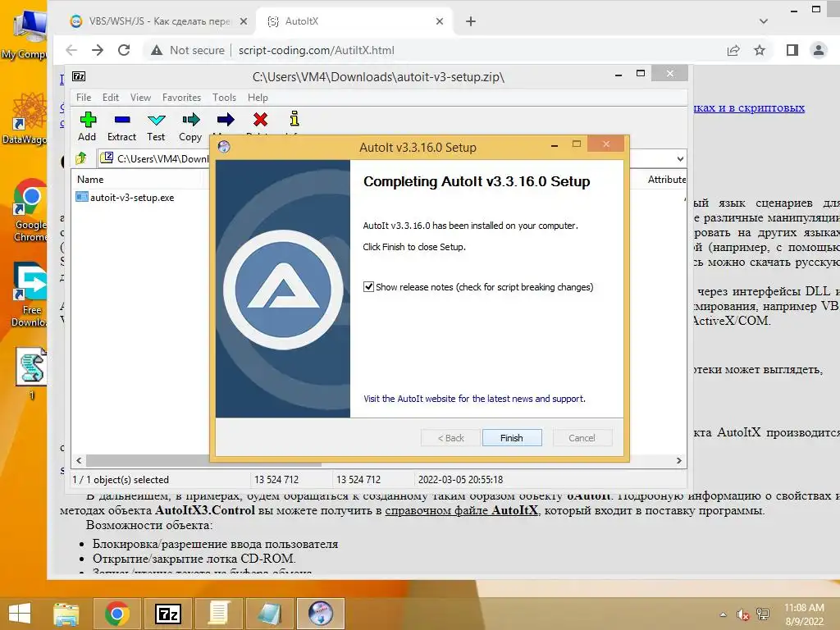Sort by Name column in 7-Zip
Viewport: 840px width, 630px height.
pos(90,180)
